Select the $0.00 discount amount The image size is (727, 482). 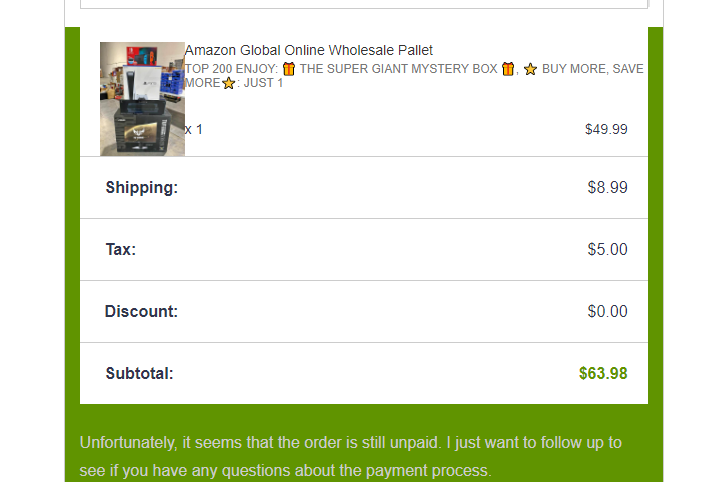pyautogui.click(x=607, y=311)
